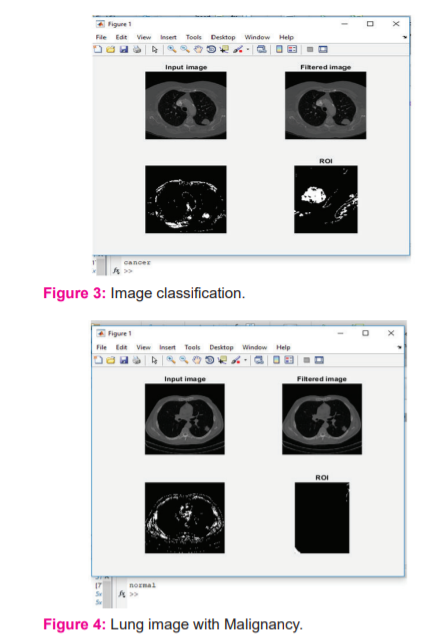Select the Rotate 3D tool in the Figure 3 window

(x=211, y=50)
